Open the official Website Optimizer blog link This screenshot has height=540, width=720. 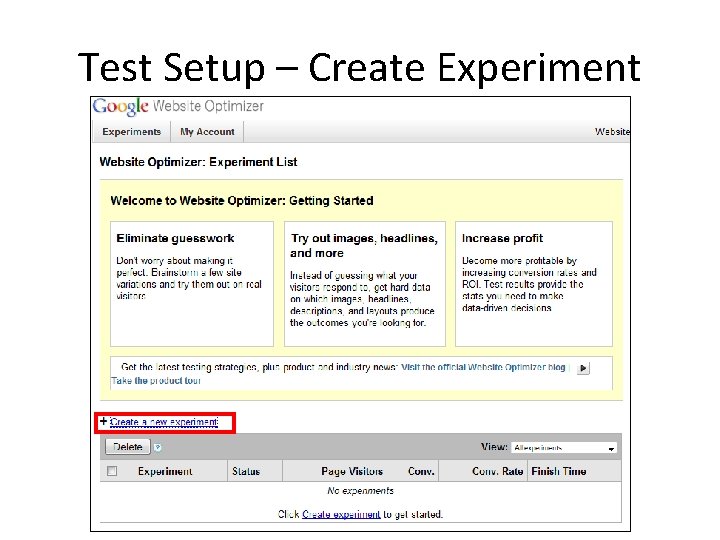coord(483,367)
